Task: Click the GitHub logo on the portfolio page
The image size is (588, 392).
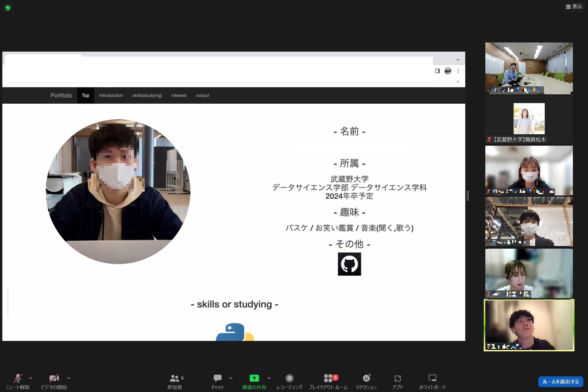Action: tap(349, 264)
